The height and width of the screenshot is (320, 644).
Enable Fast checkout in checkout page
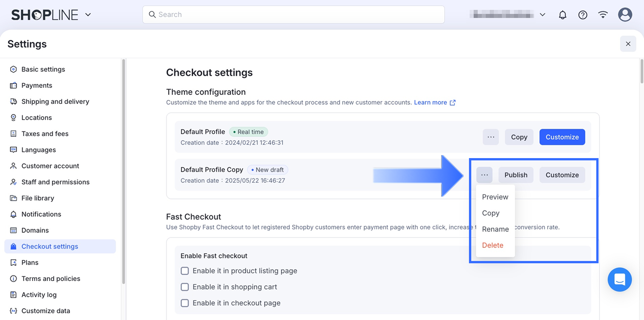pyautogui.click(x=185, y=303)
